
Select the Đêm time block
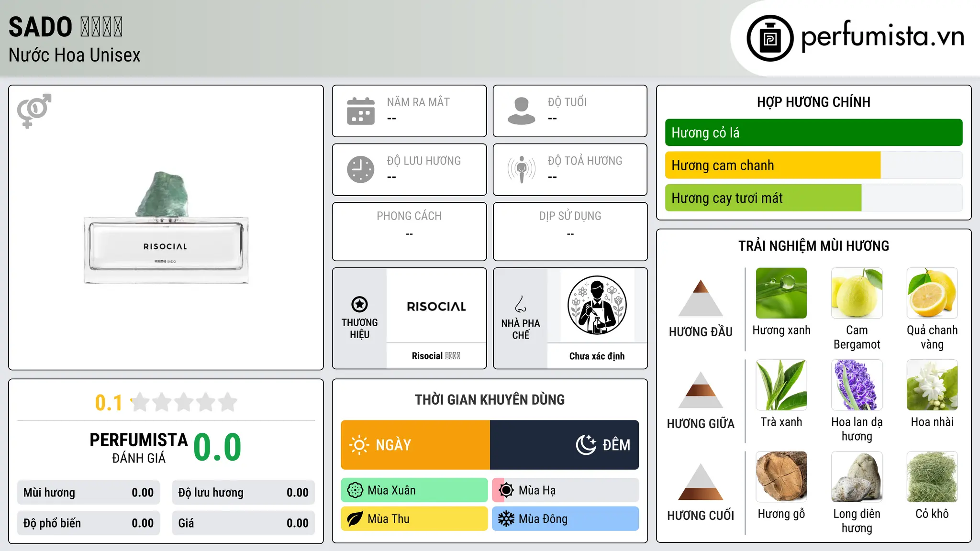(565, 445)
